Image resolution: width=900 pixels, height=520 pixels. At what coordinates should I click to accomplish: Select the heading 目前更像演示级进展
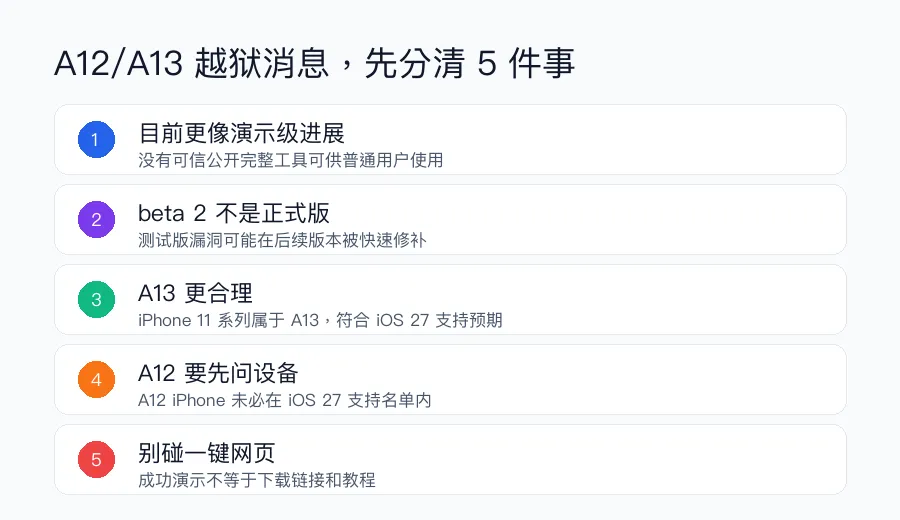pos(241,133)
